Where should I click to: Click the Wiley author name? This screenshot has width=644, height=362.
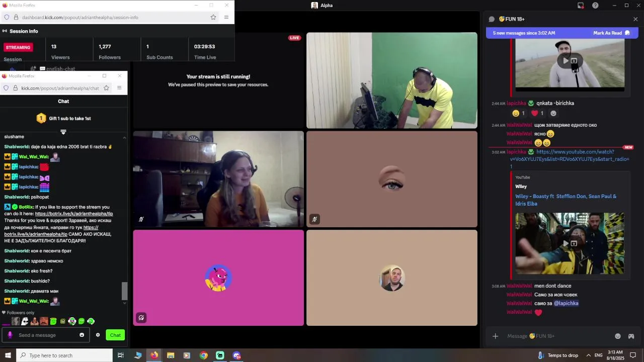click(521, 187)
